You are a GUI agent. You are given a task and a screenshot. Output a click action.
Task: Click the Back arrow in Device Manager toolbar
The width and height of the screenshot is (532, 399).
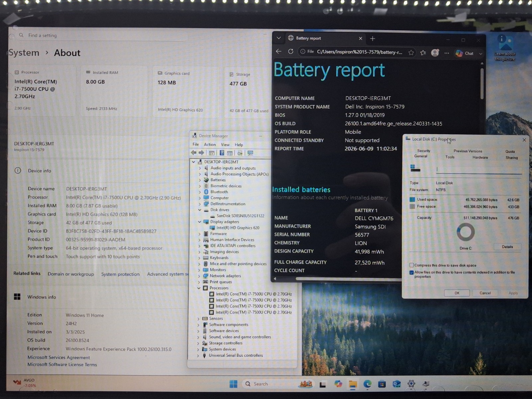(194, 153)
